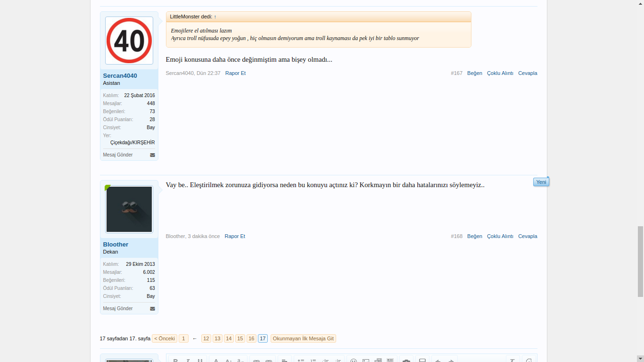Click Sercan4040's message count 448
Viewport: 644px width, 362px height.
(151, 103)
